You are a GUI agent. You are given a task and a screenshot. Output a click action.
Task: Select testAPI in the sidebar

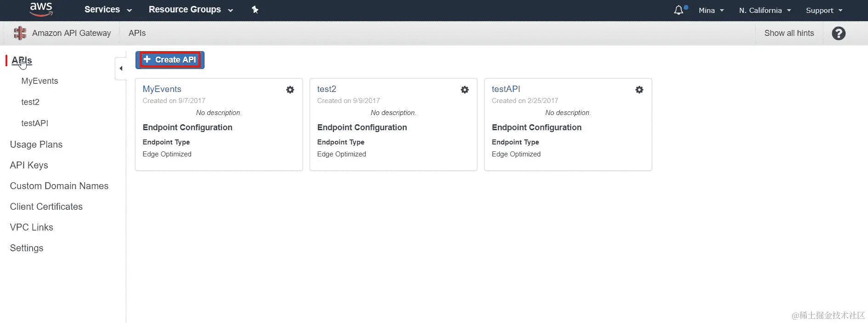[x=34, y=123]
